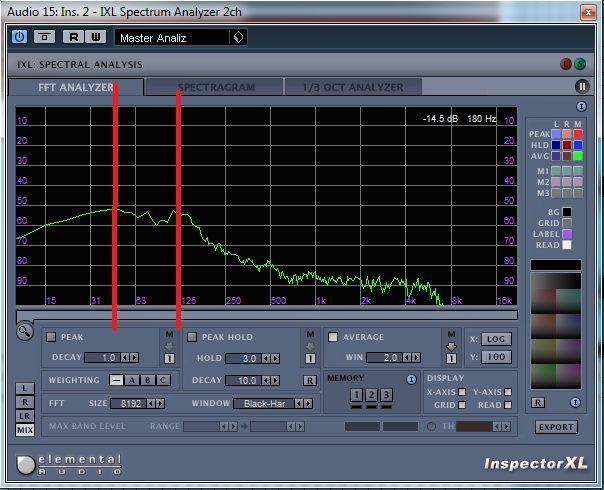Toggle the Peak Hold checkbox
This screenshot has width=604, height=490.
pyautogui.click(x=192, y=337)
